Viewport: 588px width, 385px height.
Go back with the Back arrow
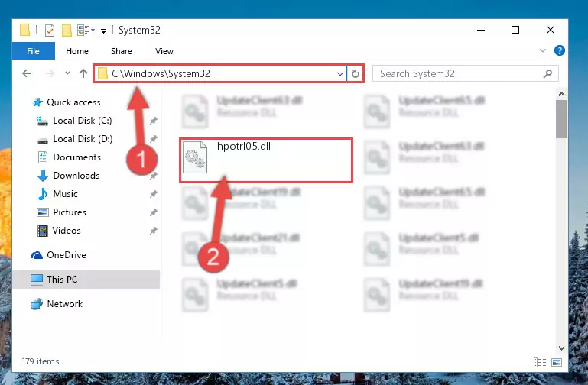coord(27,73)
